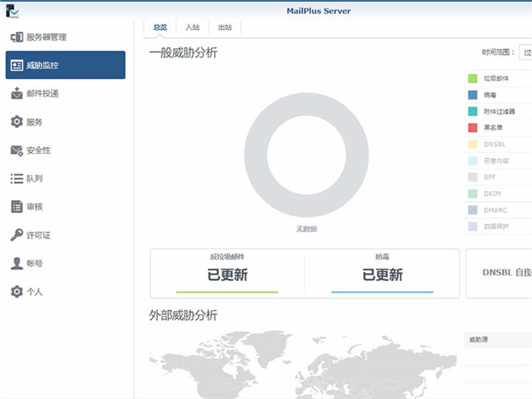532x399 pixels.
Task: Click the 无数据 label under the chart
Action: click(307, 229)
